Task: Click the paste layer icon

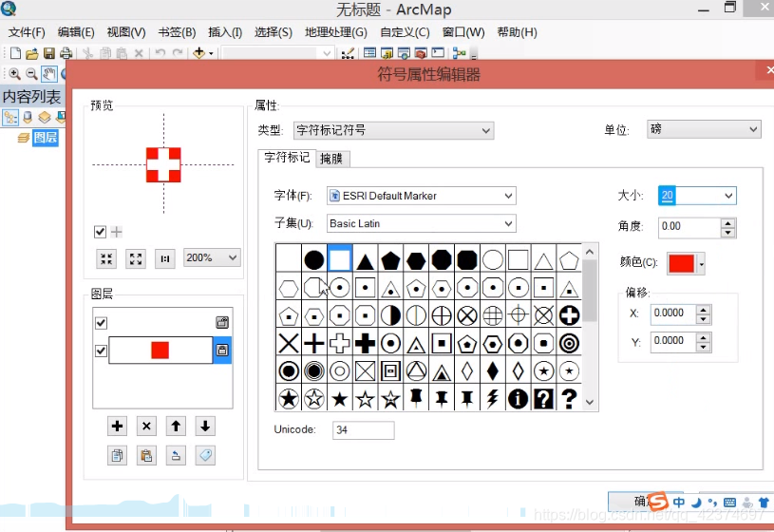Action: point(146,455)
